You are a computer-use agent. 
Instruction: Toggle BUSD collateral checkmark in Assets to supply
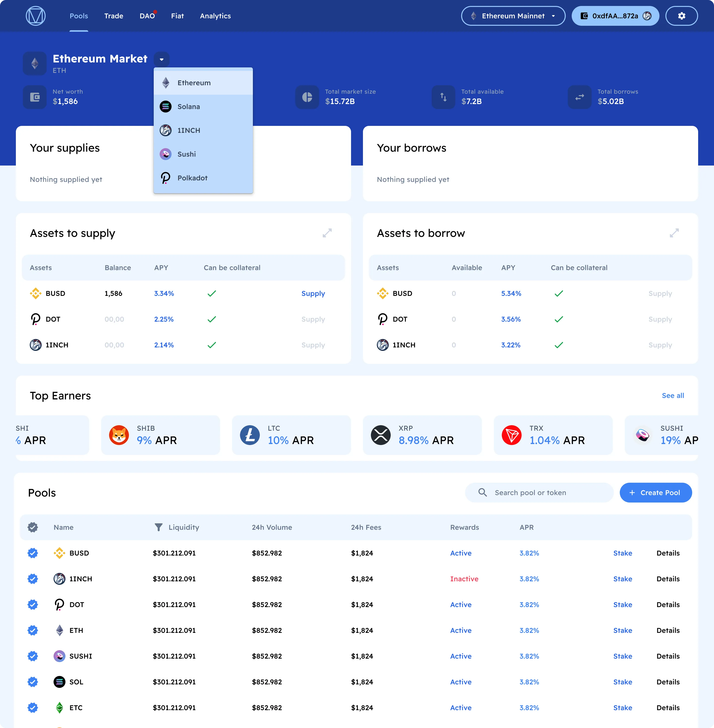211,293
